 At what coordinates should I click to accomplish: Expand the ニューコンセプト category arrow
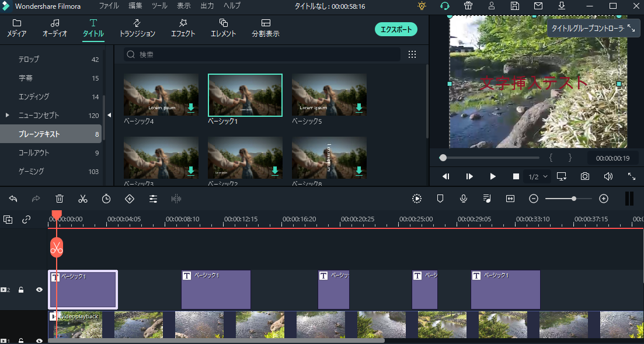point(8,116)
